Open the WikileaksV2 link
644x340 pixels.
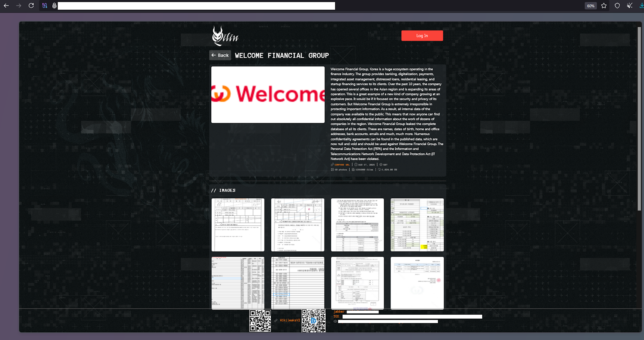290,320
